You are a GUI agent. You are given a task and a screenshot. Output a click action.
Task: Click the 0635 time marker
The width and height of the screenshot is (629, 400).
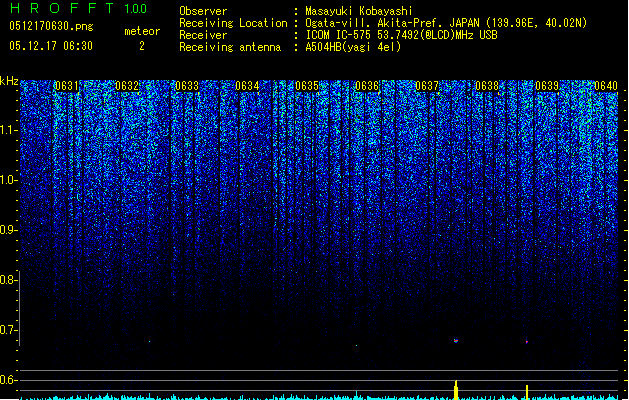(x=307, y=86)
